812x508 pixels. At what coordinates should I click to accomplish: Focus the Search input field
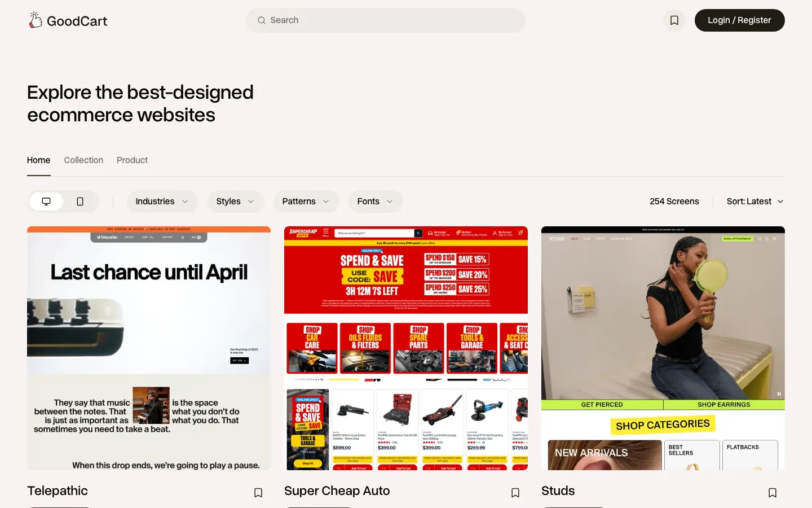tap(386, 20)
